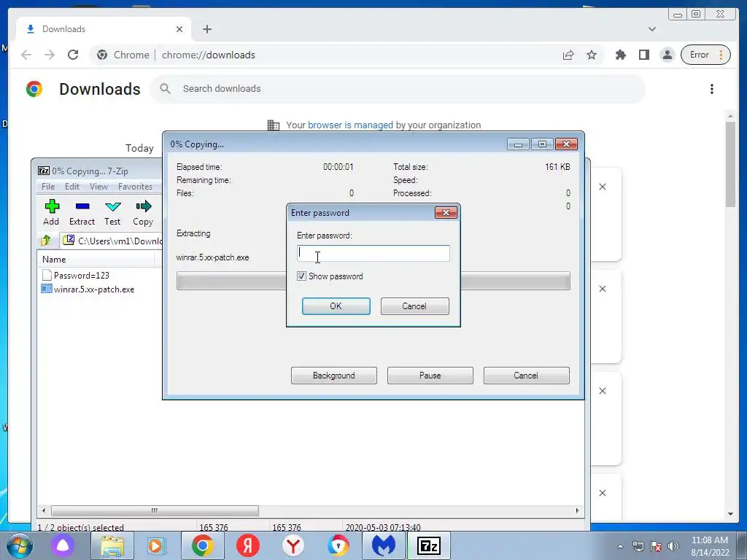
Task: Remove the first download entry from the list
Action: coord(602,187)
